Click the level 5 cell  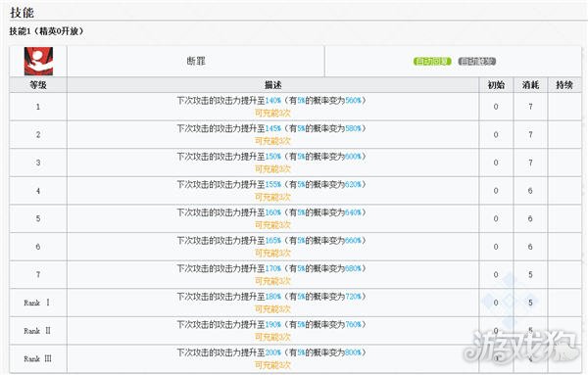pos(38,218)
